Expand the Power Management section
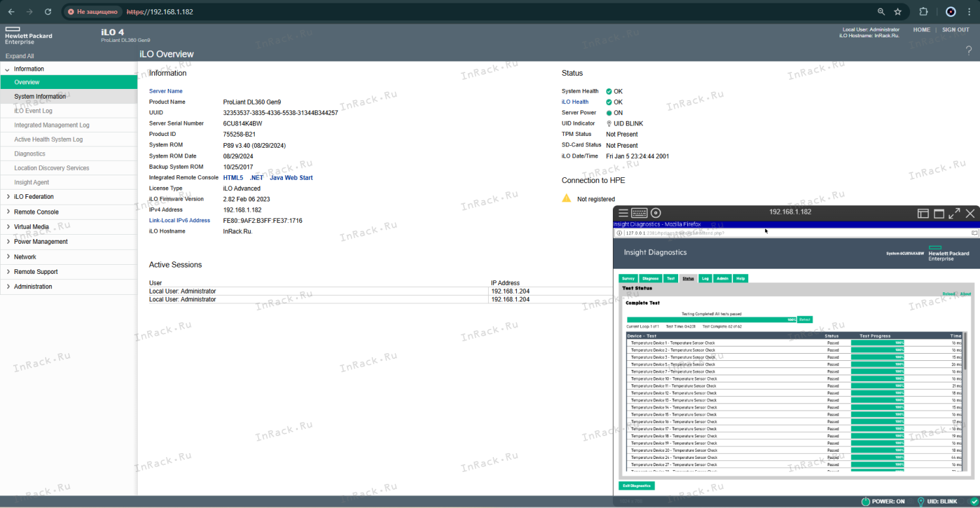This screenshot has width=980, height=508. click(41, 242)
